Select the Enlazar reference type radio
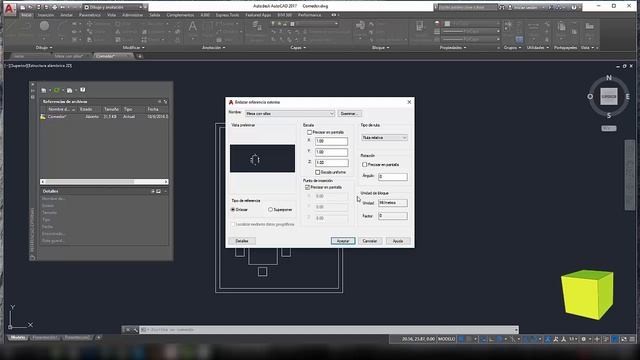 [x=233, y=210]
